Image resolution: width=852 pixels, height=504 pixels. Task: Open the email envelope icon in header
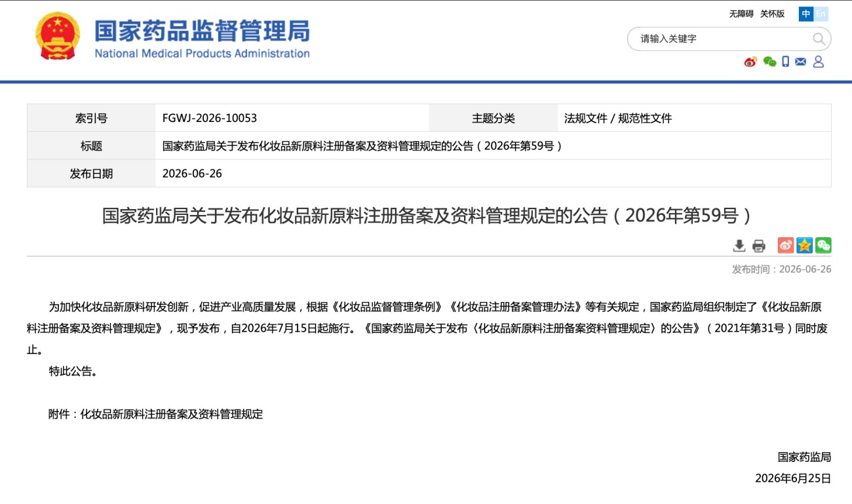[x=800, y=62]
